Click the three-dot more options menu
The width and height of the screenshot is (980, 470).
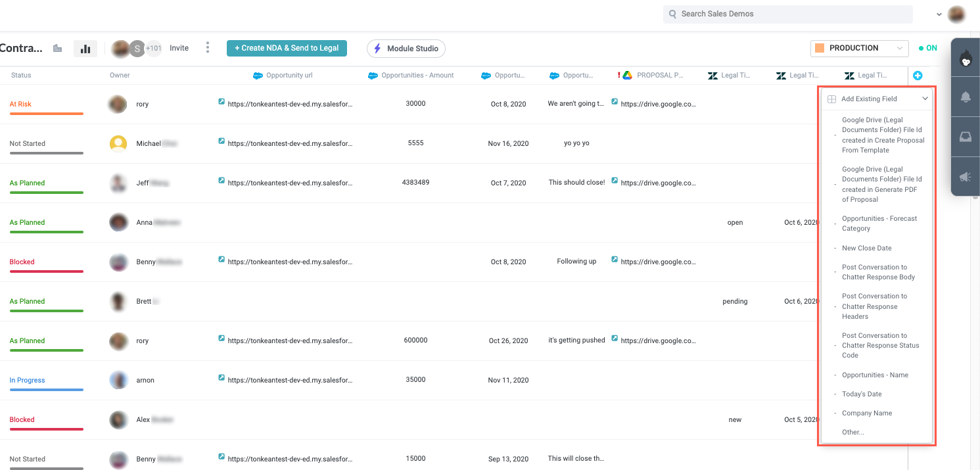208,48
